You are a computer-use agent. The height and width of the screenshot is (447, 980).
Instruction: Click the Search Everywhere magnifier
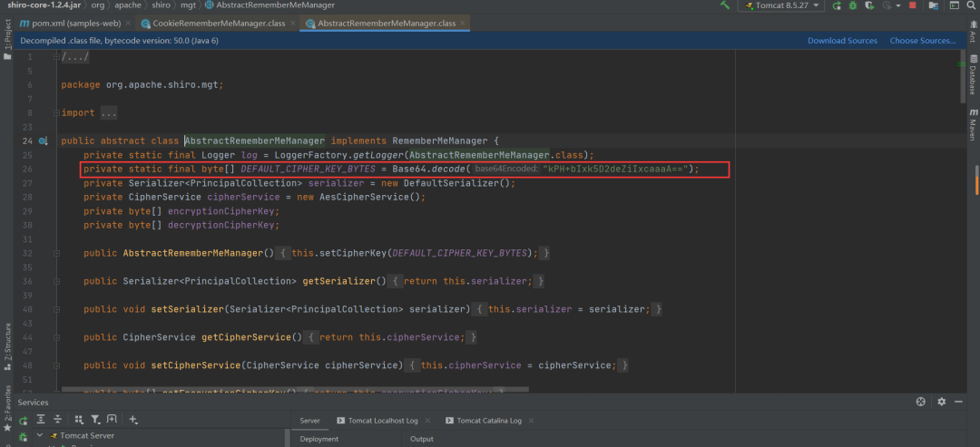pyautogui.click(x=972, y=5)
